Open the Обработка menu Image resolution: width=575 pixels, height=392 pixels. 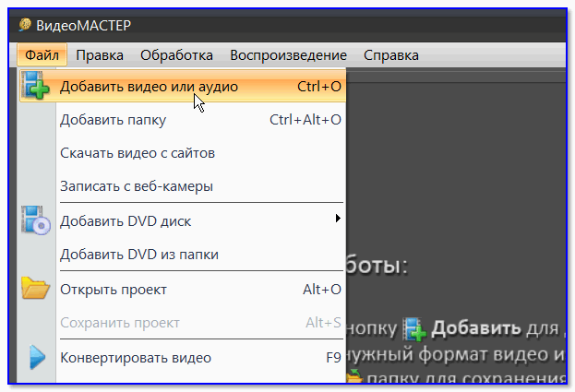point(176,55)
